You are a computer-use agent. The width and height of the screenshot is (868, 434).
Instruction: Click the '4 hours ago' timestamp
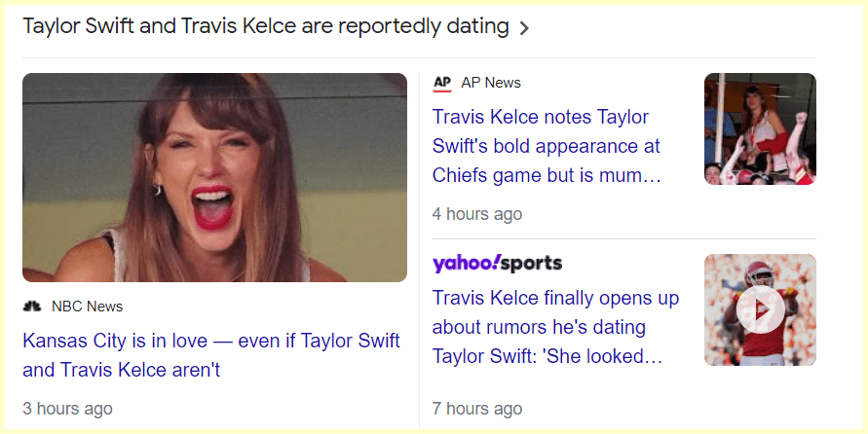point(477,214)
